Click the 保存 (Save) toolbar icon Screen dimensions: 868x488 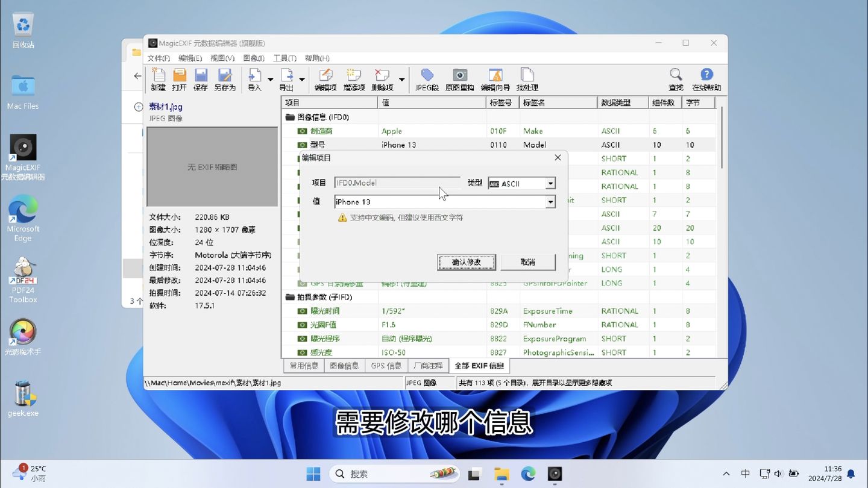201,80
